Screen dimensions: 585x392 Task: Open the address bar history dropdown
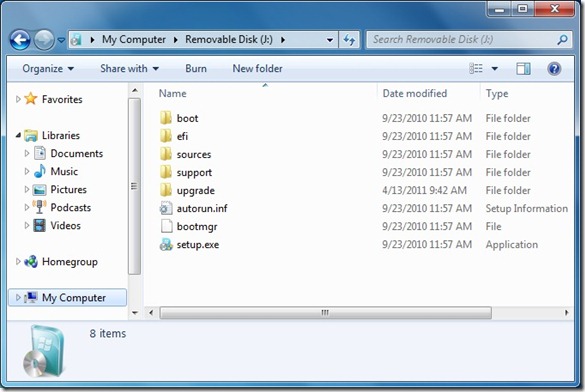point(330,40)
